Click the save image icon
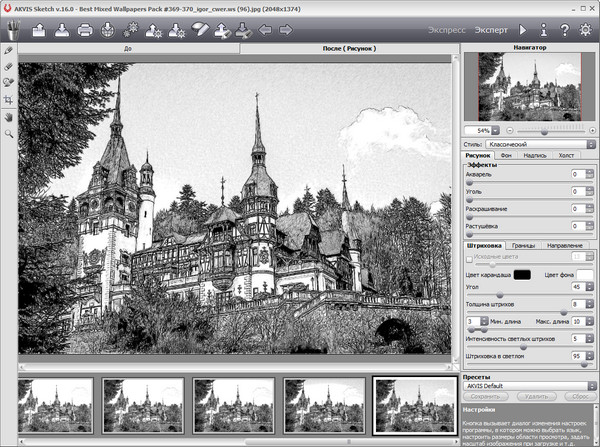600x447 pixels. tap(62, 30)
